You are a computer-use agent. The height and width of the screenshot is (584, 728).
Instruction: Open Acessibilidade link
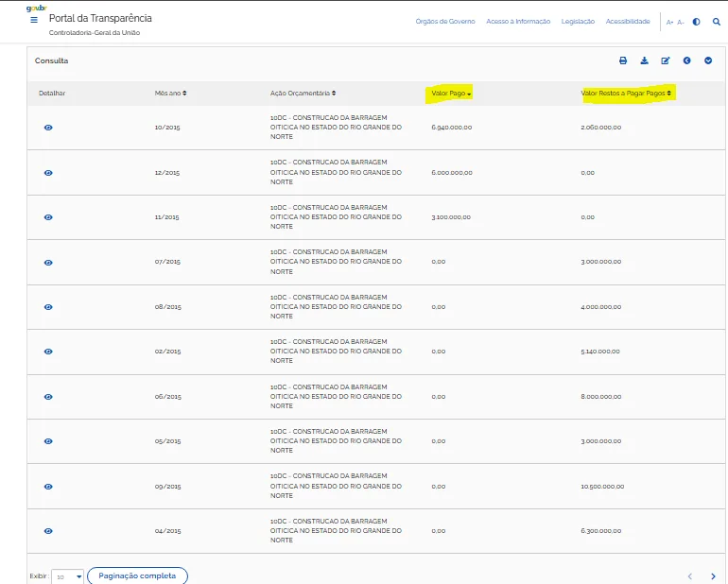coord(628,22)
